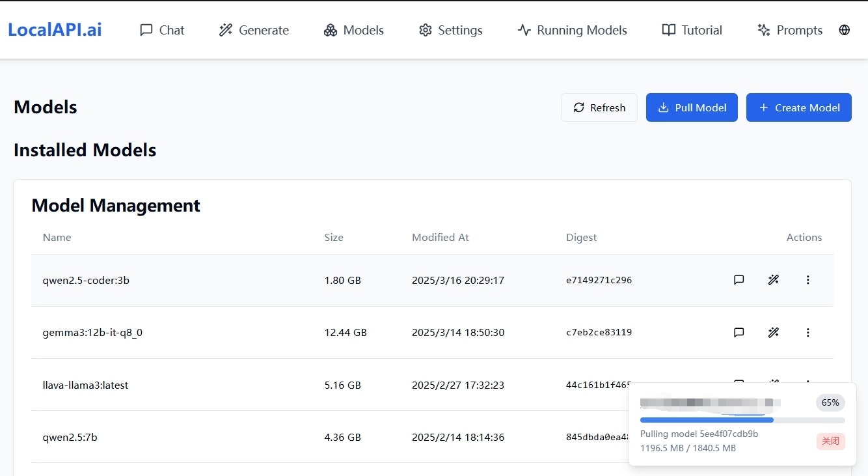
Task: Click the date 2025/3/14 18:50:30
Action: pyautogui.click(x=458, y=333)
